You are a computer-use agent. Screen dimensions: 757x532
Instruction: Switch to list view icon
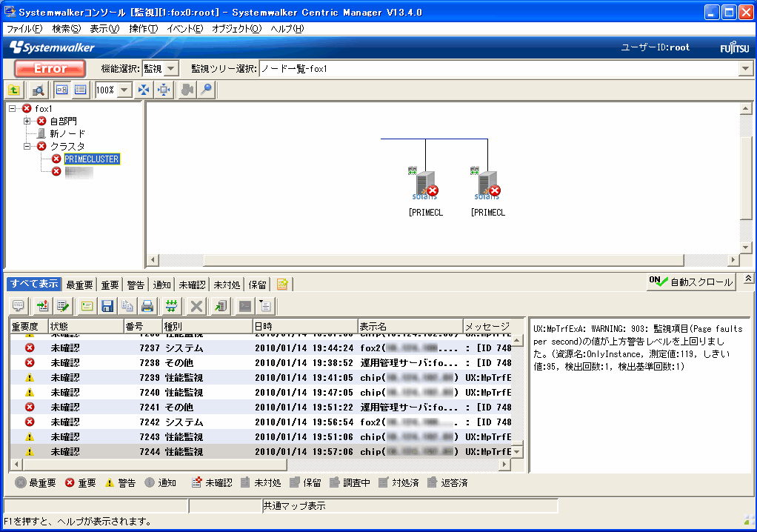click(x=80, y=90)
